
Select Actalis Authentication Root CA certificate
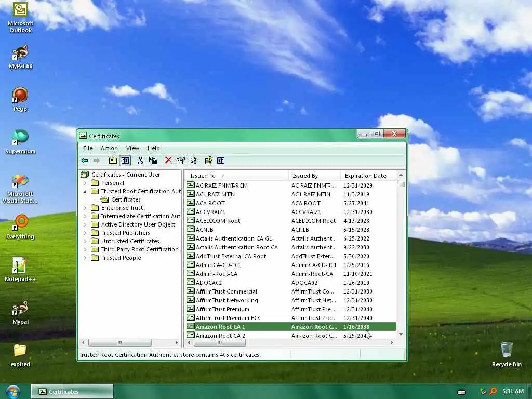click(291, 247)
